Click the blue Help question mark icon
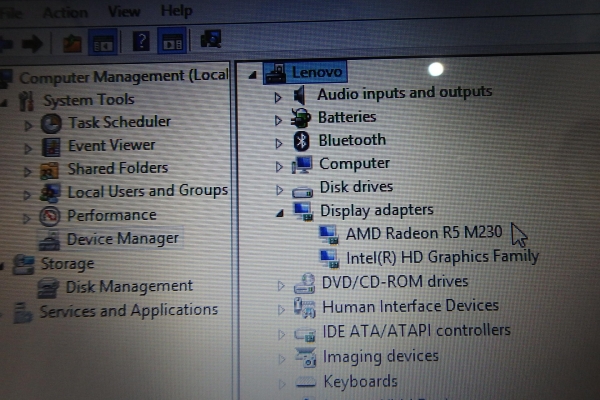The height and width of the screenshot is (400, 600). click(141, 41)
